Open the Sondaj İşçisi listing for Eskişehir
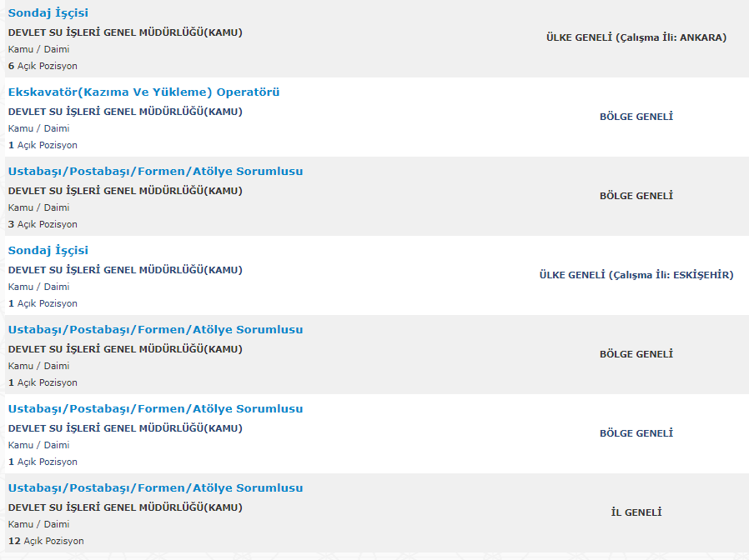 coord(48,251)
